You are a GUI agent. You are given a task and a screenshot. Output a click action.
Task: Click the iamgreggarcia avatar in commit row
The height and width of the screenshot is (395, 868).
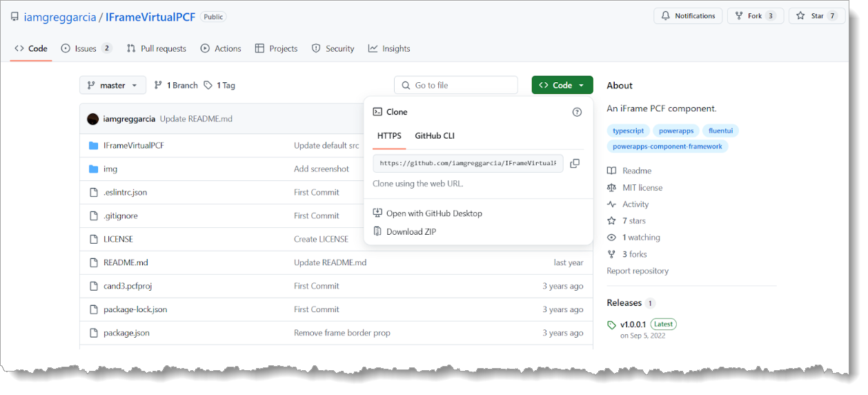pos(93,119)
